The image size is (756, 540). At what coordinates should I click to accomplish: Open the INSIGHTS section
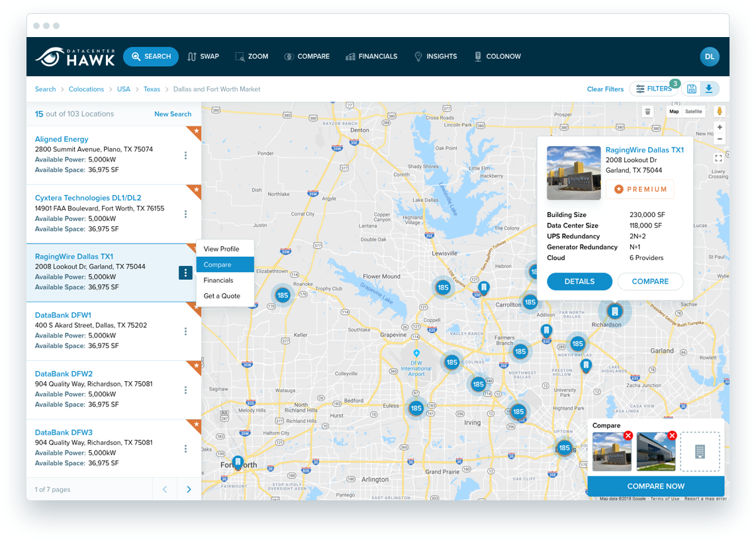436,56
